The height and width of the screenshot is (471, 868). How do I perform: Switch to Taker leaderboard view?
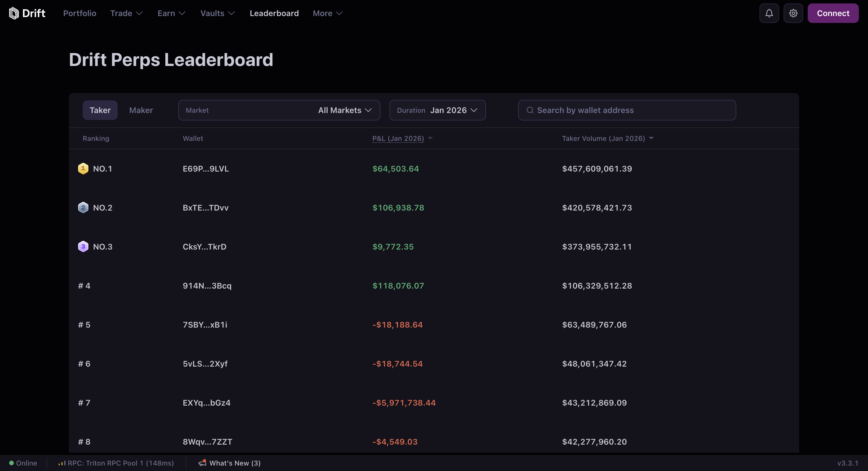pyautogui.click(x=100, y=110)
